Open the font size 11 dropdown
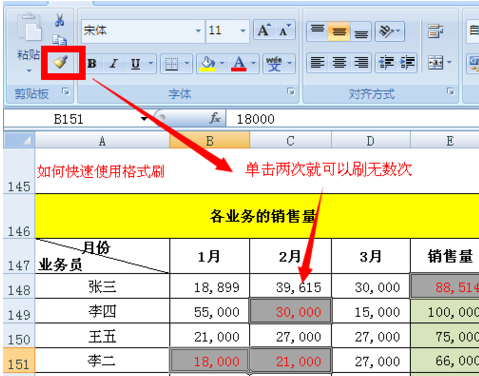This screenshot has width=479, height=376. 243,31
